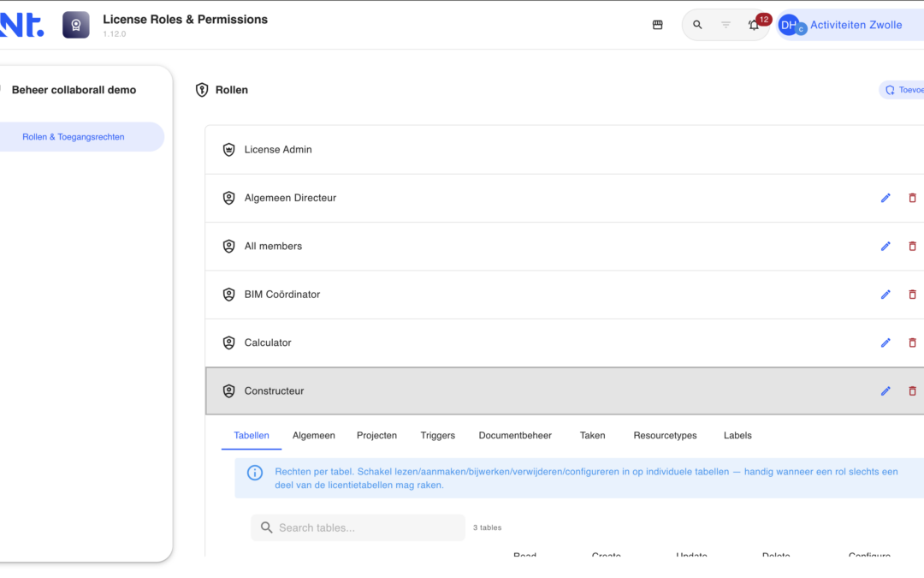This screenshot has width=924, height=578.
Task: Click the Rollen heading shield icon
Action: tap(202, 90)
